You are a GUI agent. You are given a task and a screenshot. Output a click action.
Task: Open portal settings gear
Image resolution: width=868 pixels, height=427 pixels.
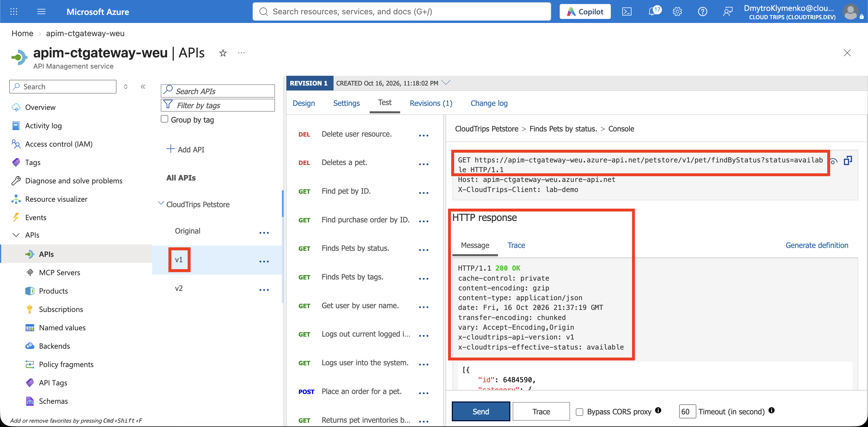point(677,12)
